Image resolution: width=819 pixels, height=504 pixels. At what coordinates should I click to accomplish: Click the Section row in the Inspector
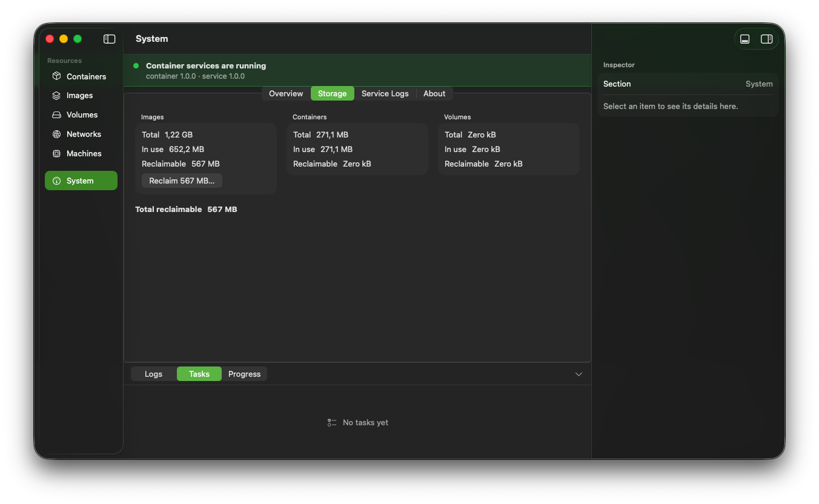pos(688,84)
